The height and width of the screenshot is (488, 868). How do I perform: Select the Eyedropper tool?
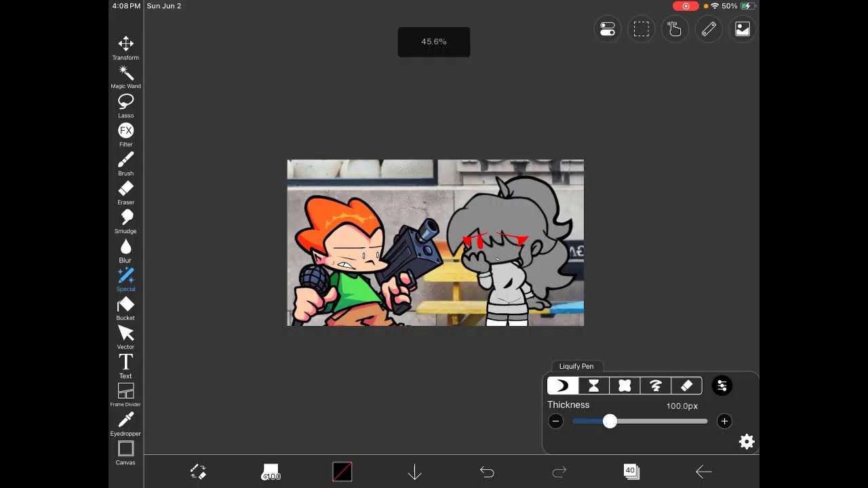[125, 424]
